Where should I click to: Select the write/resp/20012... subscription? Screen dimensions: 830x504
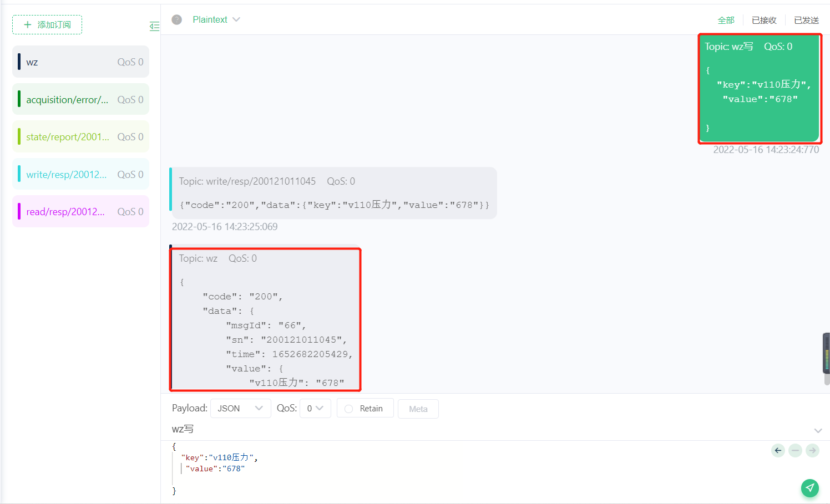pyautogui.click(x=80, y=174)
